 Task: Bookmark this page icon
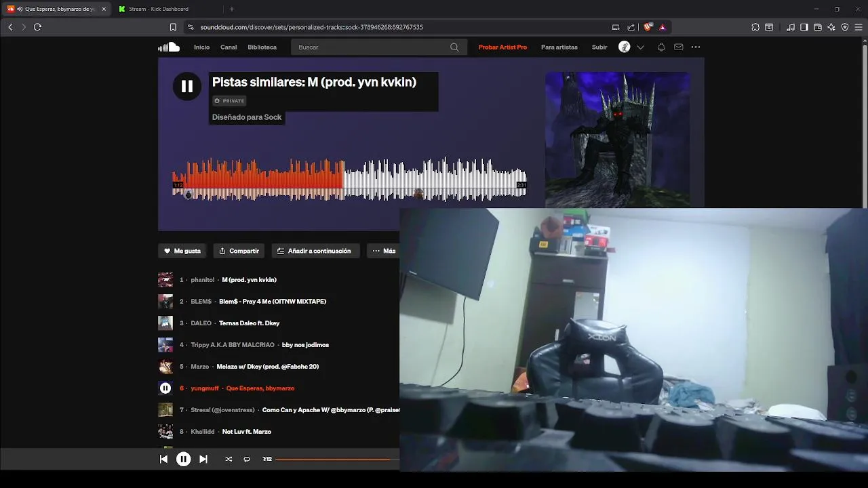(173, 27)
